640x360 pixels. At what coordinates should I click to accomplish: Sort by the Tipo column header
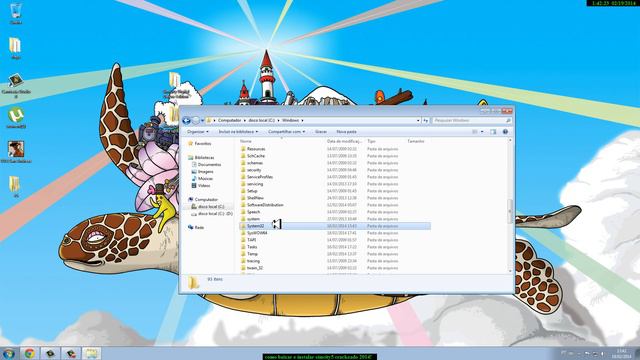click(x=371, y=141)
